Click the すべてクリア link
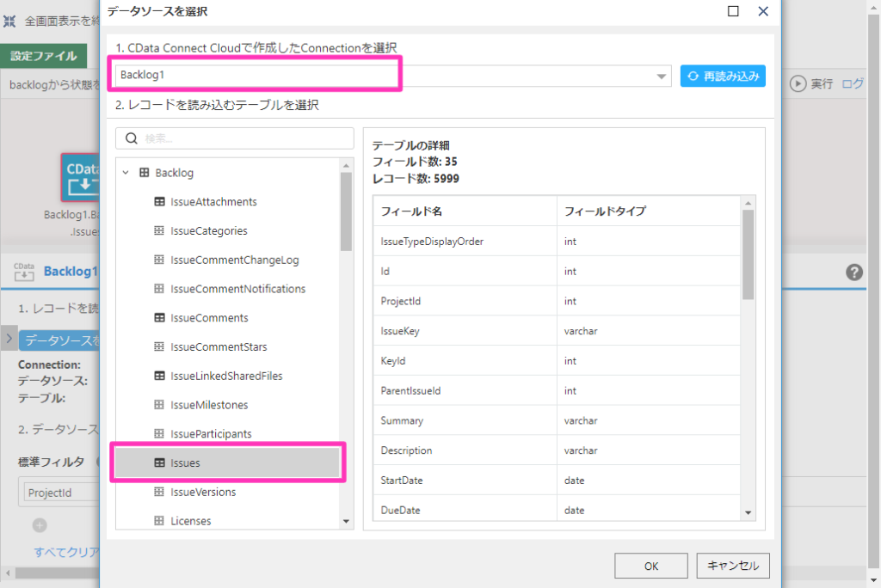 click(66, 552)
